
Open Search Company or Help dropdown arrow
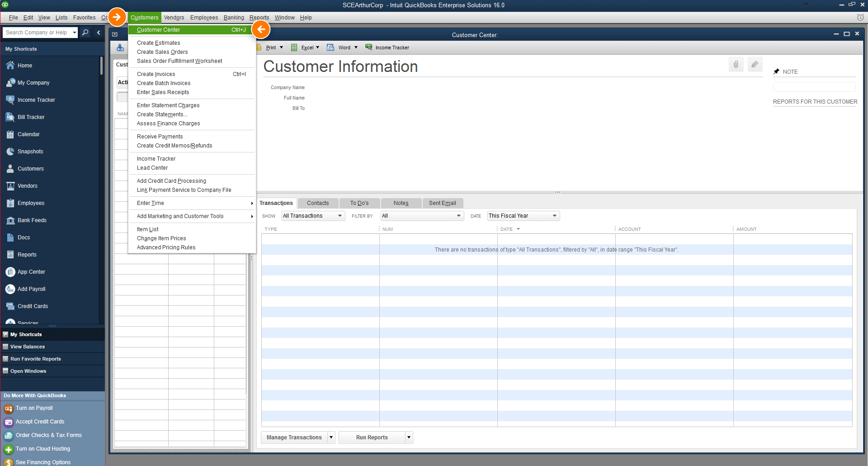pyautogui.click(x=75, y=33)
